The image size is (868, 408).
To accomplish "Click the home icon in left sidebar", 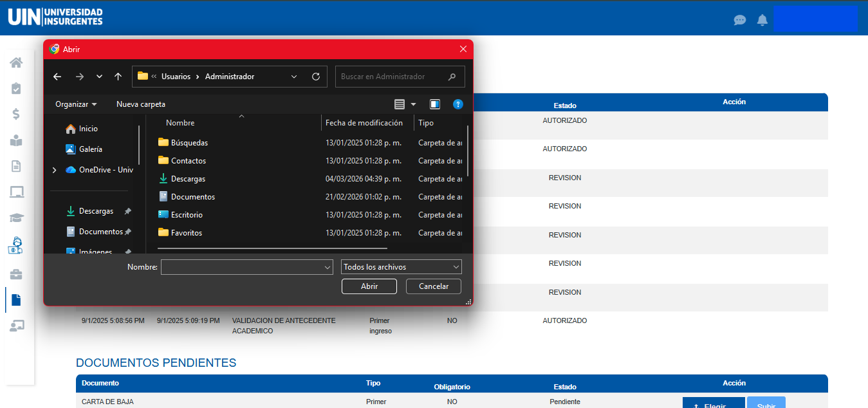I will (x=16, y=62).
